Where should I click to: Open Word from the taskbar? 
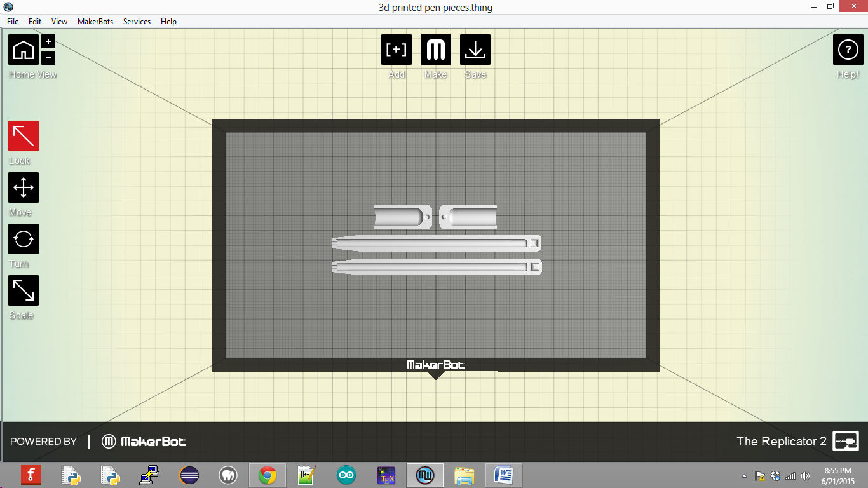point(504,475)
